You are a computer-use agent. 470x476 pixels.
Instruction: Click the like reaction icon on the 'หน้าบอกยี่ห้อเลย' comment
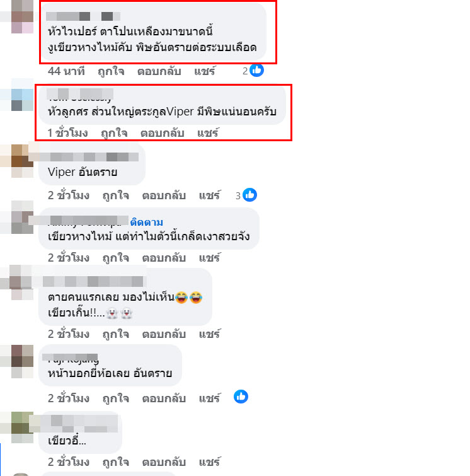(241, 397)
